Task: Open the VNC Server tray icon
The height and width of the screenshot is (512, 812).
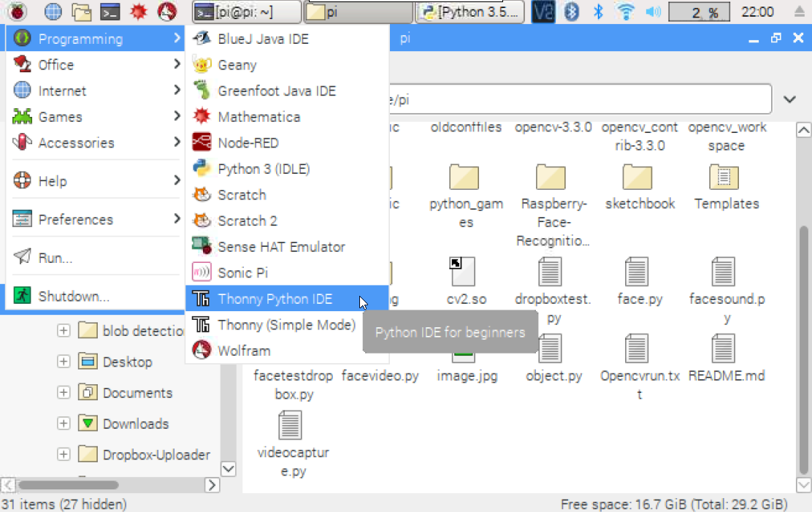Action: [x=543, y=12]
